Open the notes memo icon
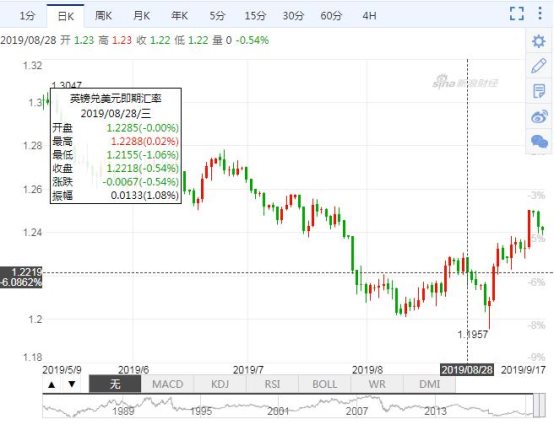The image size is (554, 430). pyautogui.click(x=539, y=91)
